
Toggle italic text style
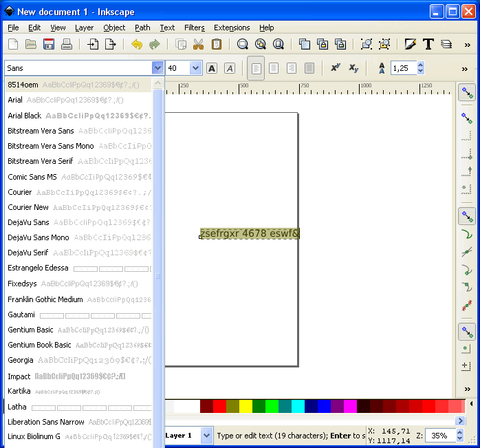click(230, 68)
